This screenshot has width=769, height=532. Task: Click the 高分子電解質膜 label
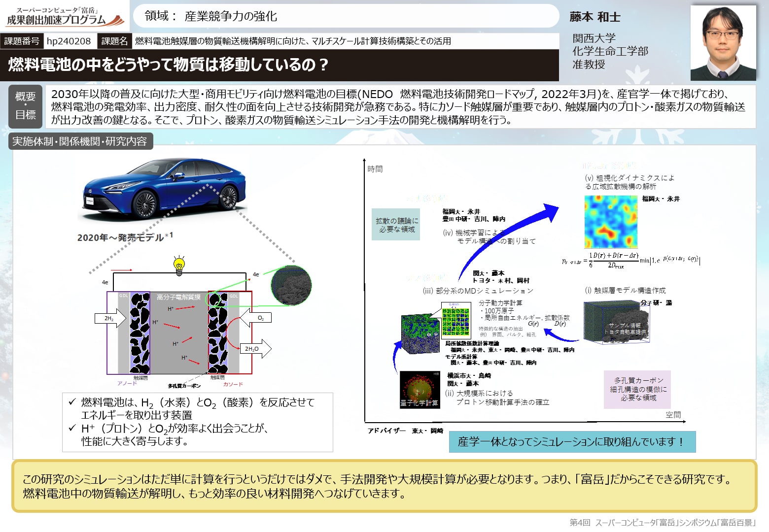click(178, 297)
